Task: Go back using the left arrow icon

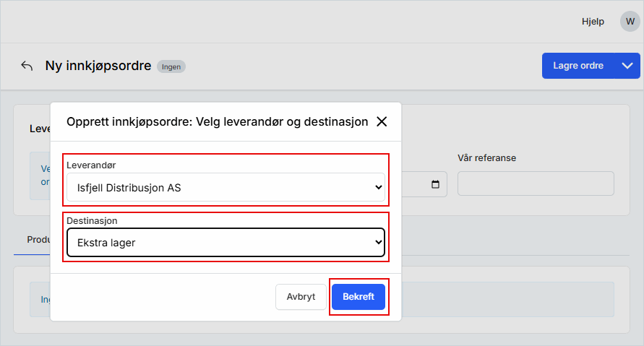Action: point(27,66)
